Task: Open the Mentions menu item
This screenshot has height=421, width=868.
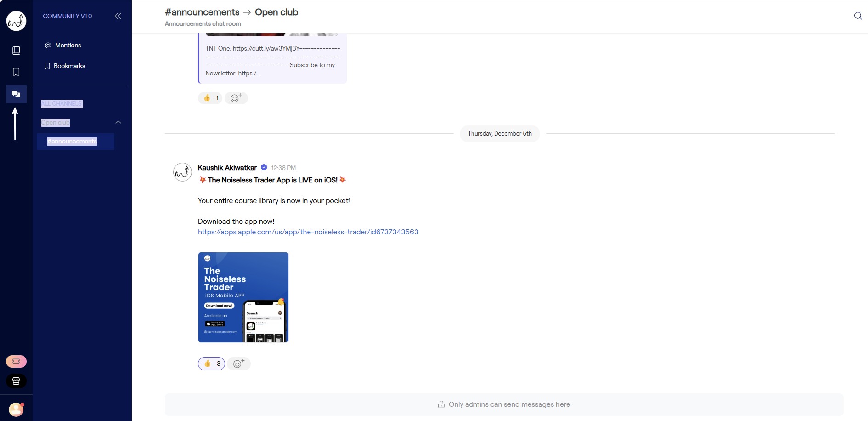Action: coord(63,45)
